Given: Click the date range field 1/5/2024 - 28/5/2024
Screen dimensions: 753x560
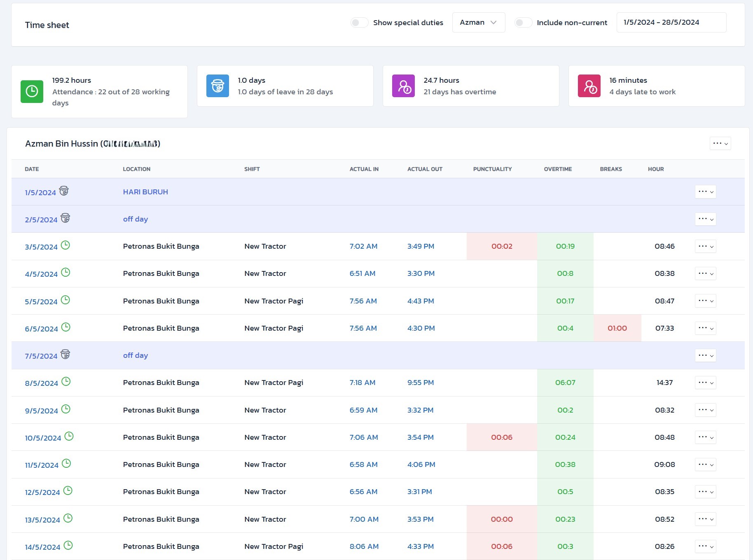Looking at the screenshot, I should pyautogui.click(x=671, y=23).
